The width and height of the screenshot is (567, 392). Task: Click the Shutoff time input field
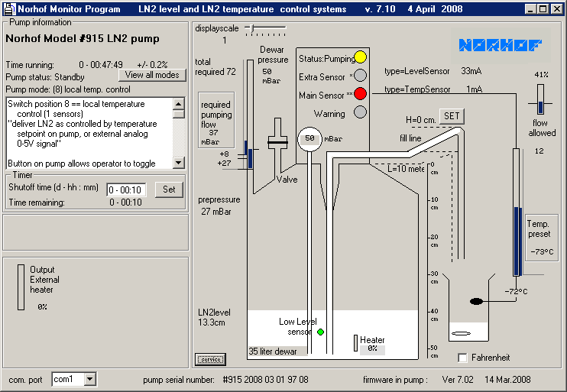click(126, 190)
